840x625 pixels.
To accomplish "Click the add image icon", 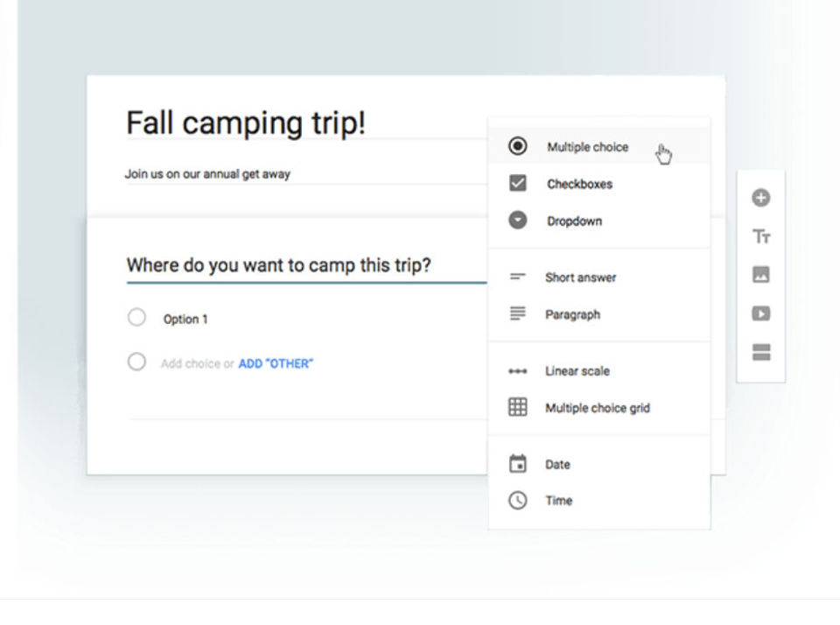I will tap(760, 275).
